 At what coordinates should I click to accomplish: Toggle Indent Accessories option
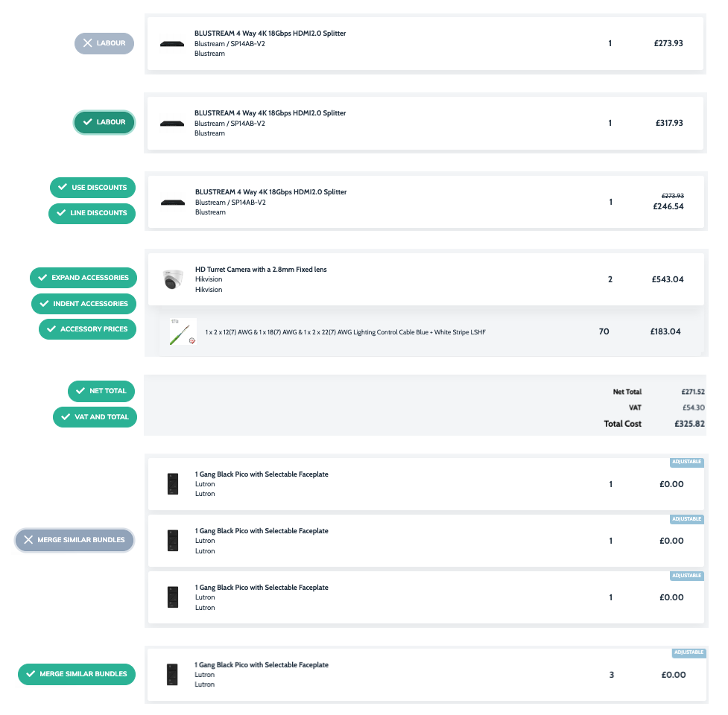(x=84, y=304)
